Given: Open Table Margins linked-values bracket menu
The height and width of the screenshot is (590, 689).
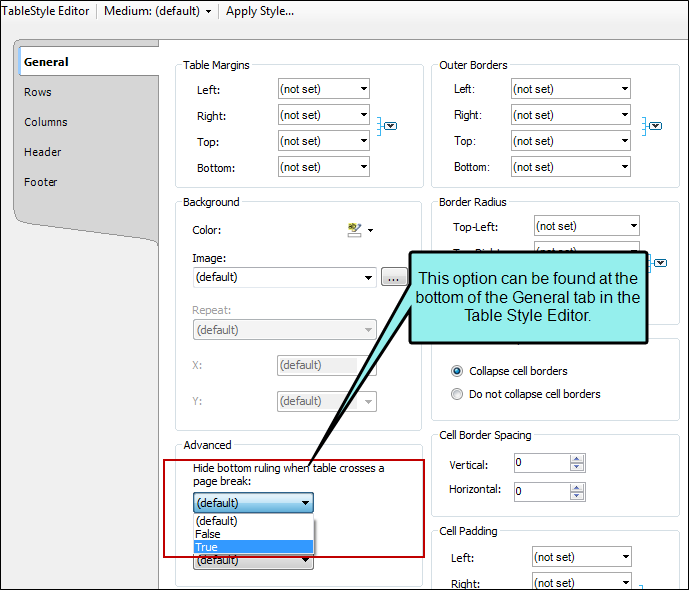Looking at the screenshot, I should click(391, 126).
